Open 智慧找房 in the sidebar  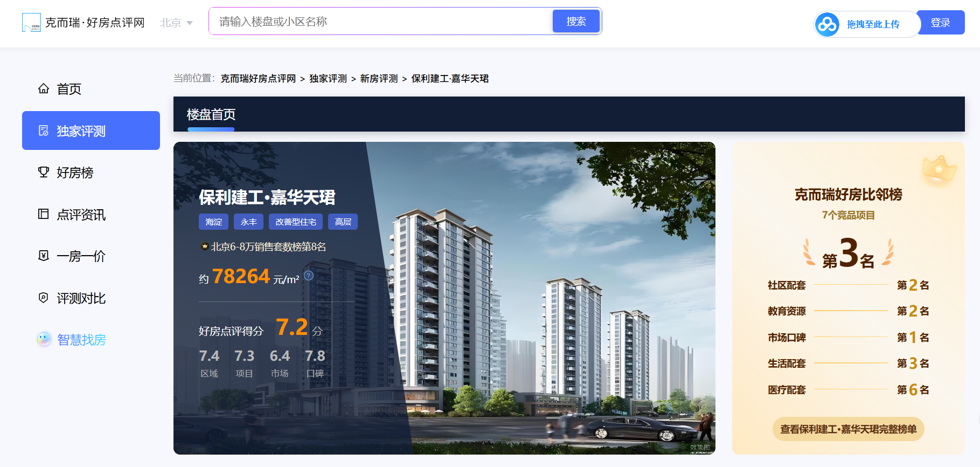(x=91, y=340)
